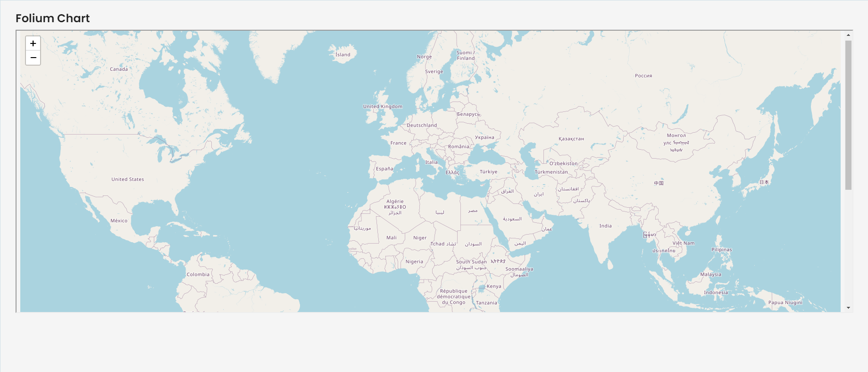Image resolution: width=868 pixels, height=372 pixels.
Task: Click République démocratique du Congo label
Action: tap(454, 297)
